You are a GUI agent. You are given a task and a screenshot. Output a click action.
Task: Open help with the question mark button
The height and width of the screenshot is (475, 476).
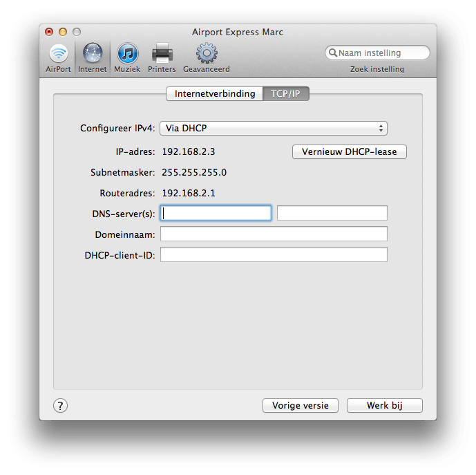(x=60, y=405)
